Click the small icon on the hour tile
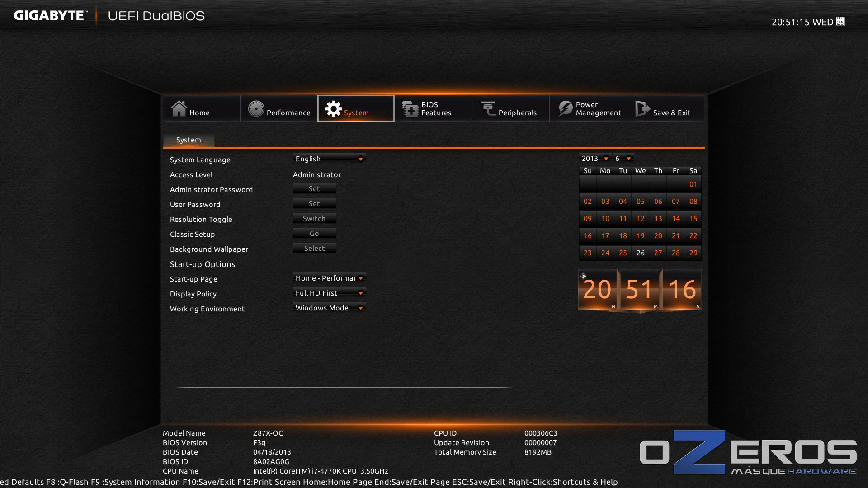 (583, 276)
